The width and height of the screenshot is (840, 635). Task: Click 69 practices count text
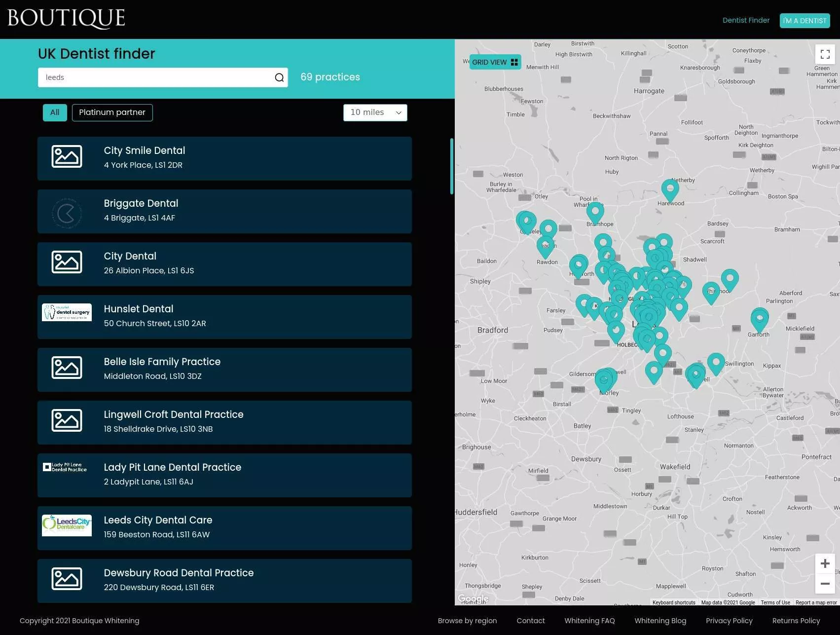tap(330, 77)
